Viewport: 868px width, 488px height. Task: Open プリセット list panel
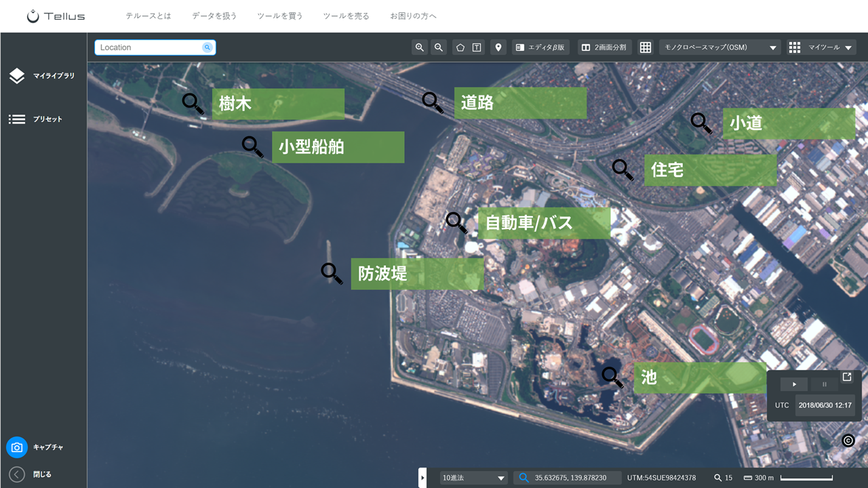[x=36, y=119]
